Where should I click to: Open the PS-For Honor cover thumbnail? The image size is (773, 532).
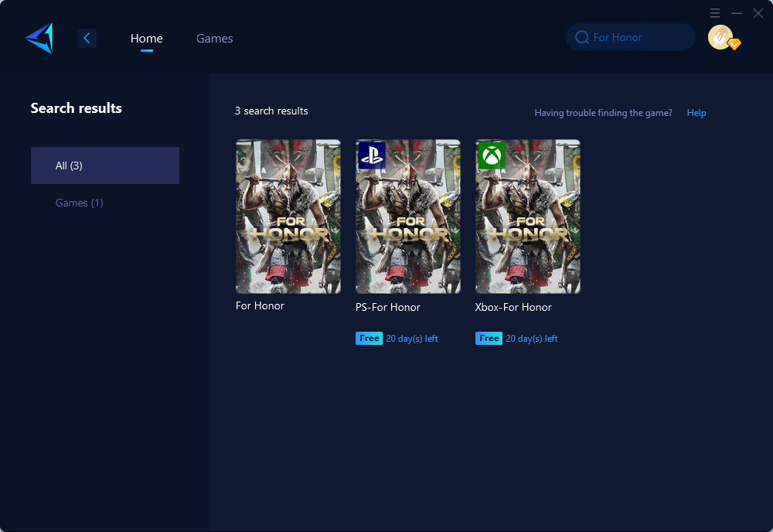tap(408, 217)
